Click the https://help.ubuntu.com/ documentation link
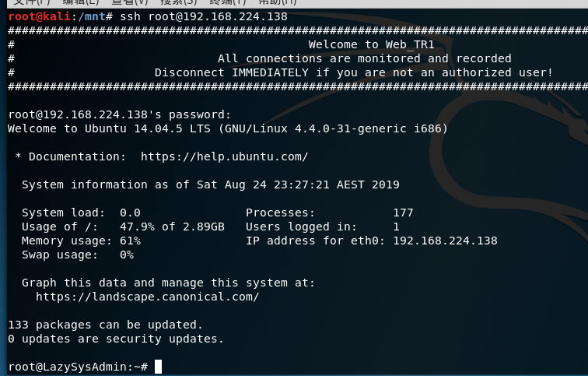The height and width of the screenshot is (376, 588). [224, 156]
